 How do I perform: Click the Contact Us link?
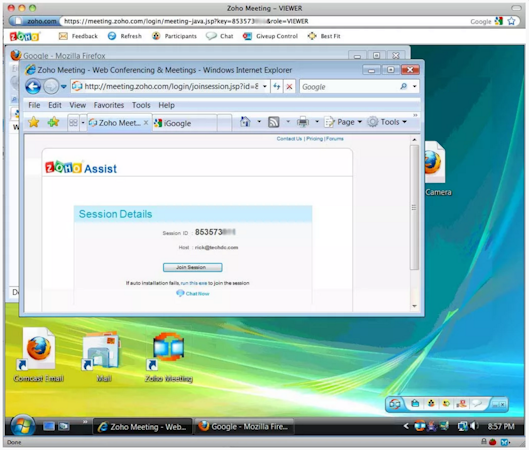[x=289, y=139]
